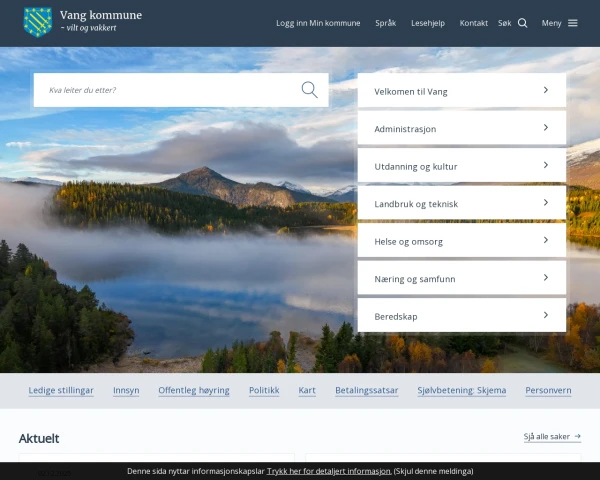Click the vilt og vakkert tagline
The width and height of the screenshot is (600, 480).
(x=88, y=28)
